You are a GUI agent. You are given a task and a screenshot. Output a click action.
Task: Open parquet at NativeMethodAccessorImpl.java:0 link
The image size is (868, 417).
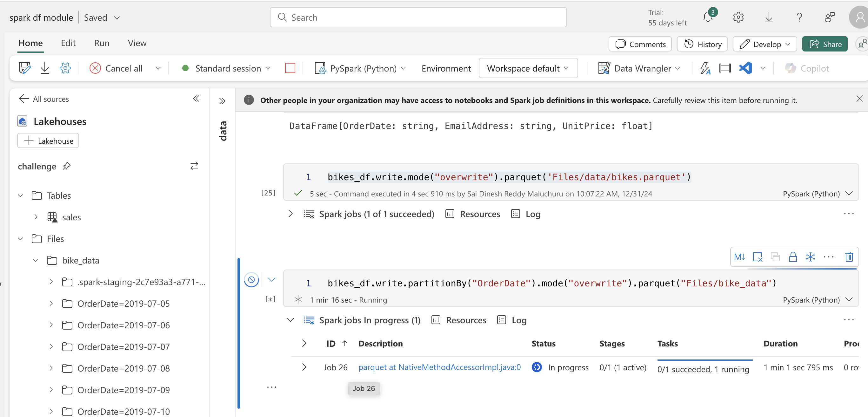pyautogui.click(x=439, y=367)
